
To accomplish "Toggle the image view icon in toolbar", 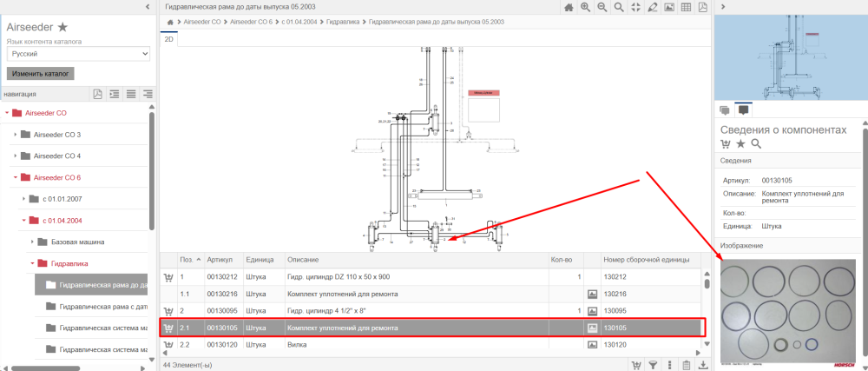I will pos(669,7).
